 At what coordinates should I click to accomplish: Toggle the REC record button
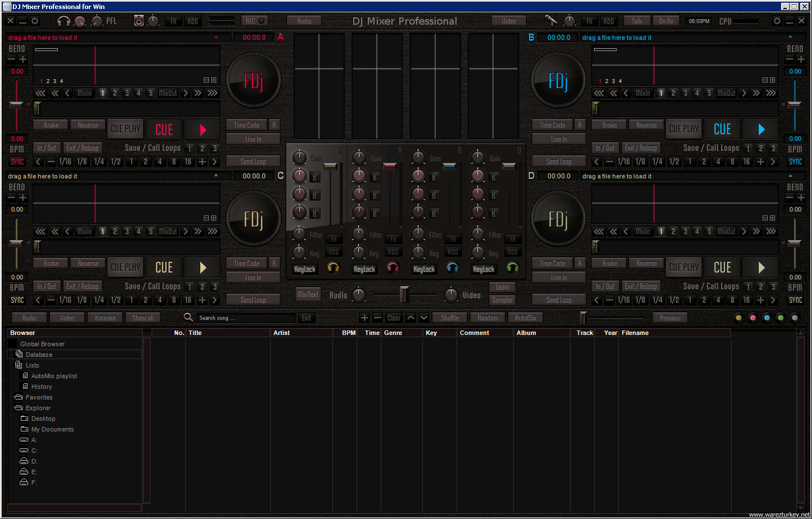tap(254, 21)
